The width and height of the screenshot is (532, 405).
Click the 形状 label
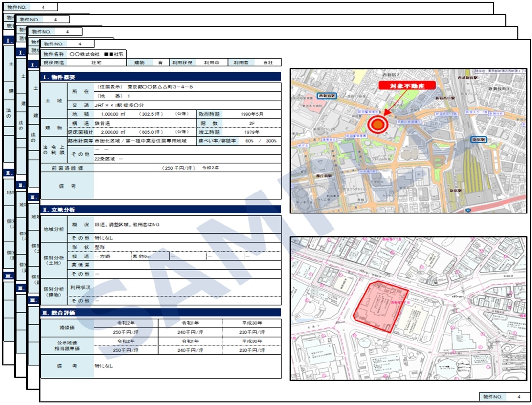[x=80, y=247]
